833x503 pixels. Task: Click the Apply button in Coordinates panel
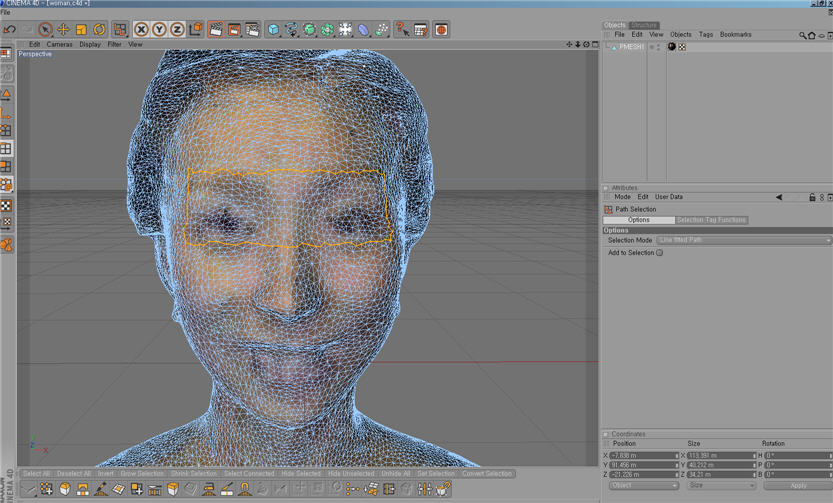point(798,485)
